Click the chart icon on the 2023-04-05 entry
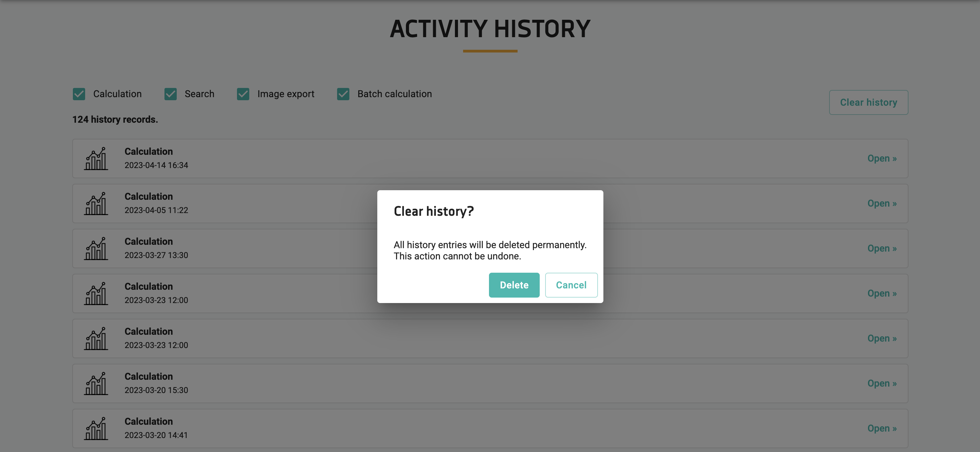Image resolution: width=980 pixels, height=452 pixels. [96, 204]
